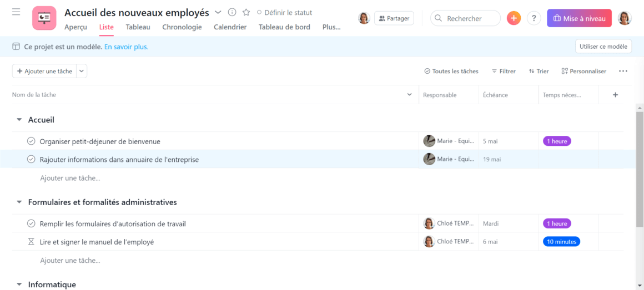Screen dimensions: 644x290
Task: Open dropdown arrow beside 'Ajouter une tâche'
Action: 82,71
